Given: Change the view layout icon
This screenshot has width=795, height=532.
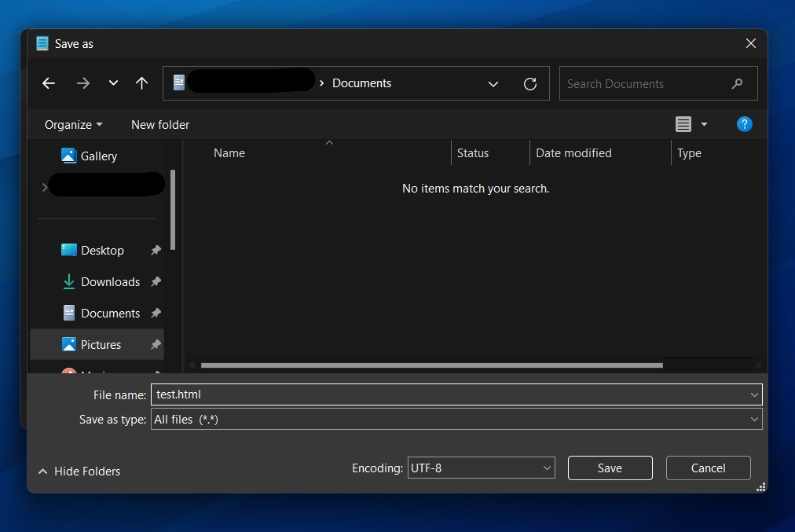Looking at the screenshot, I should [x=683, y=124].
